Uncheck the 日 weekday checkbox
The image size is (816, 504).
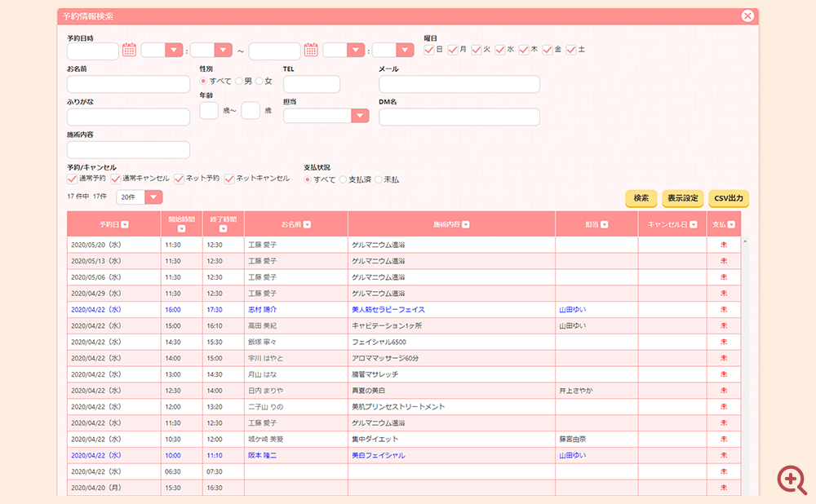tap(429, 50)
